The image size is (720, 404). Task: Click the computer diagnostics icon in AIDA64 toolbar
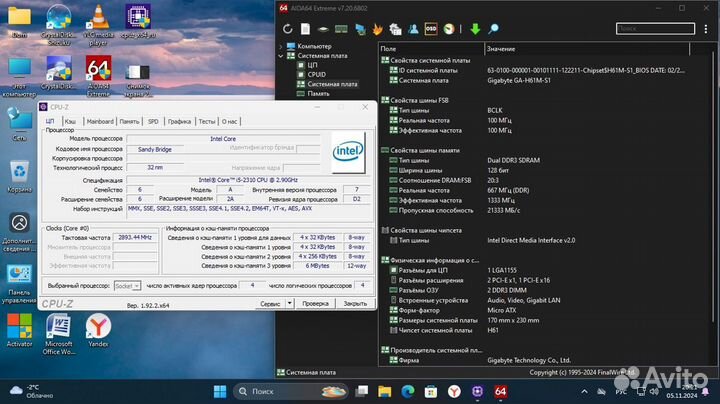click(395, 29)
